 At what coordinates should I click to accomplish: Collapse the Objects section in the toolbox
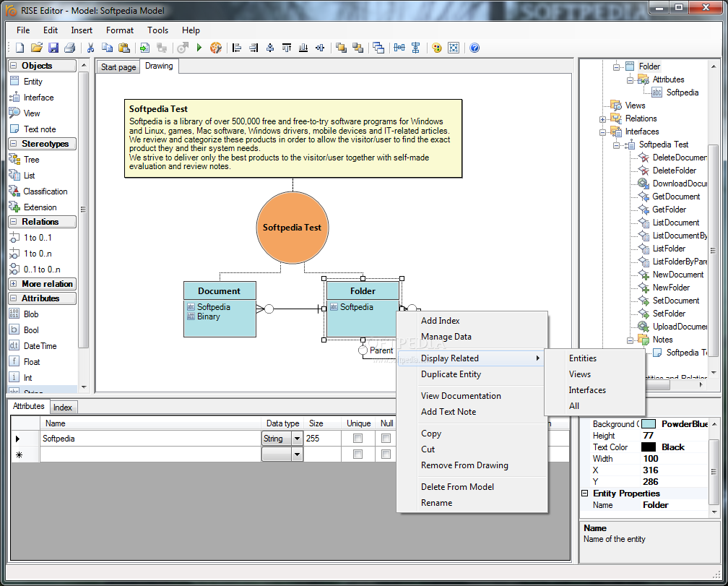coord(14,66)
